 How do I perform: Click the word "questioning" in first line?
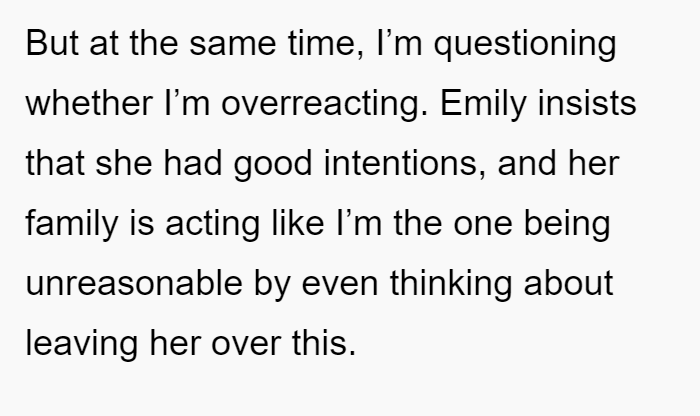click(x=525, y=46)
